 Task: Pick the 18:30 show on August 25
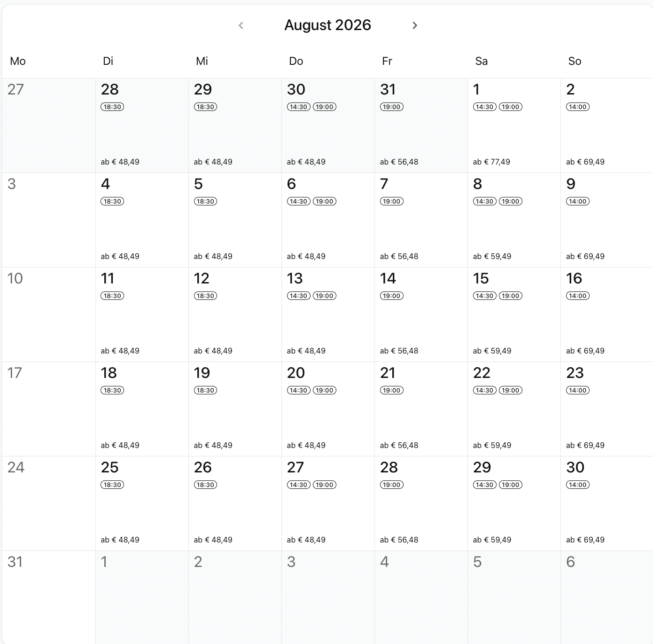click(112, 485)
